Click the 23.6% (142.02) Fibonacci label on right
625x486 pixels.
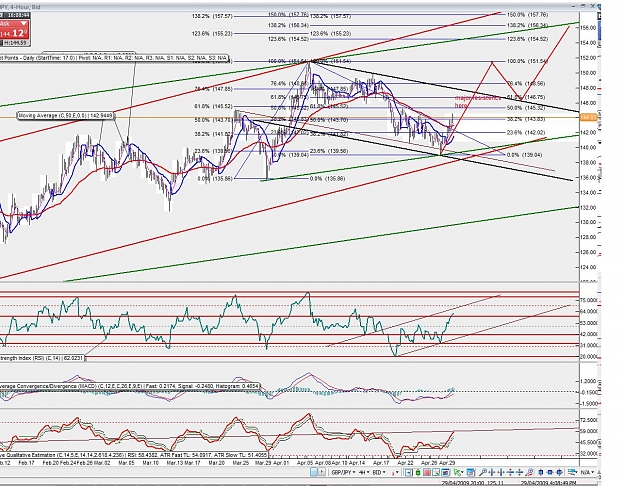(x=526, y=132)
